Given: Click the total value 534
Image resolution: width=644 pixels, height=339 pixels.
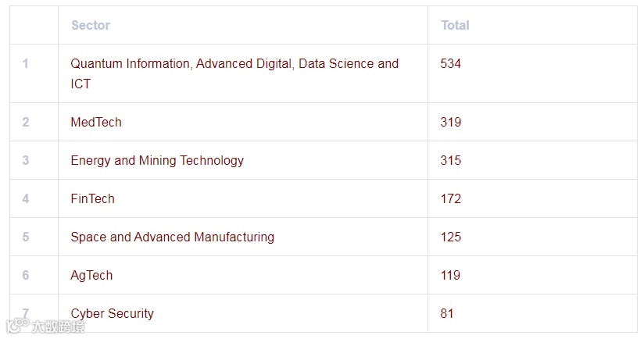Looking at the screenshot, I should (x=451, y=63).
